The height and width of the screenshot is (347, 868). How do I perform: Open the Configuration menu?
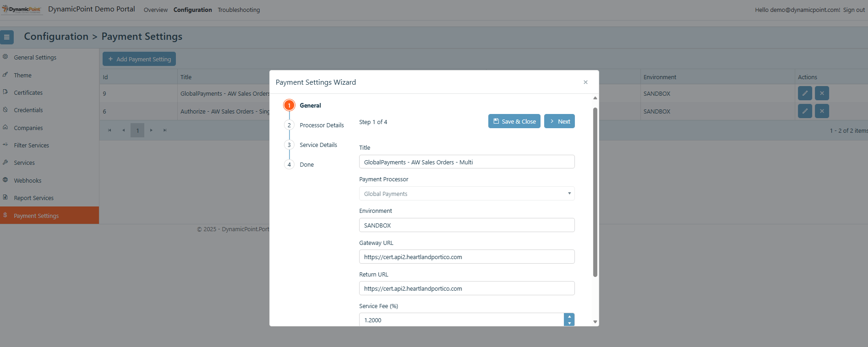pyautogui.click(x=193, y=10)
